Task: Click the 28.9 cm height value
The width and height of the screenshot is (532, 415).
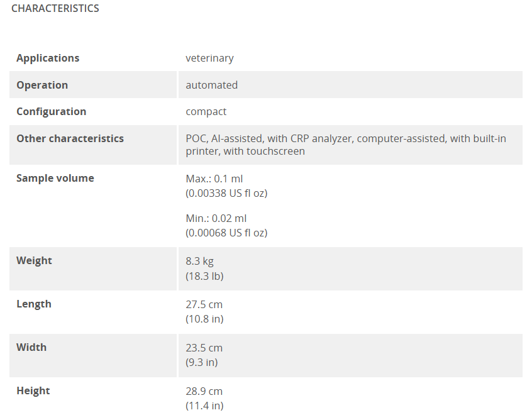Action: tap(204, 392)
